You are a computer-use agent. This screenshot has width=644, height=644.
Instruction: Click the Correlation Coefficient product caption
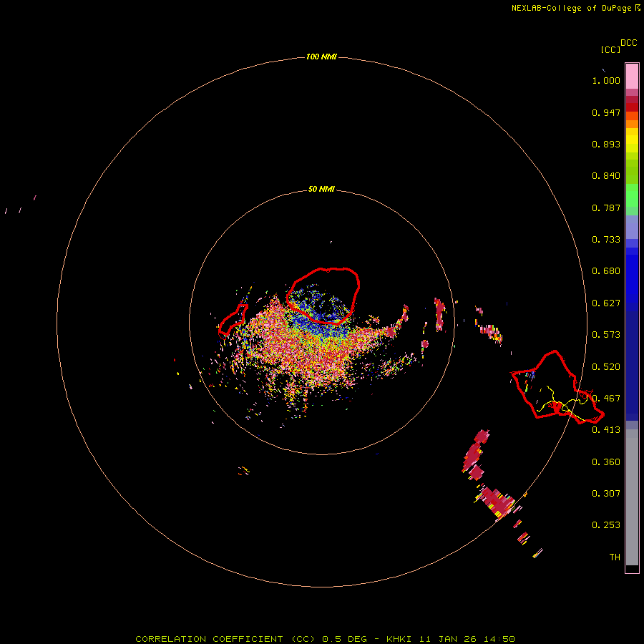(325, 639)
